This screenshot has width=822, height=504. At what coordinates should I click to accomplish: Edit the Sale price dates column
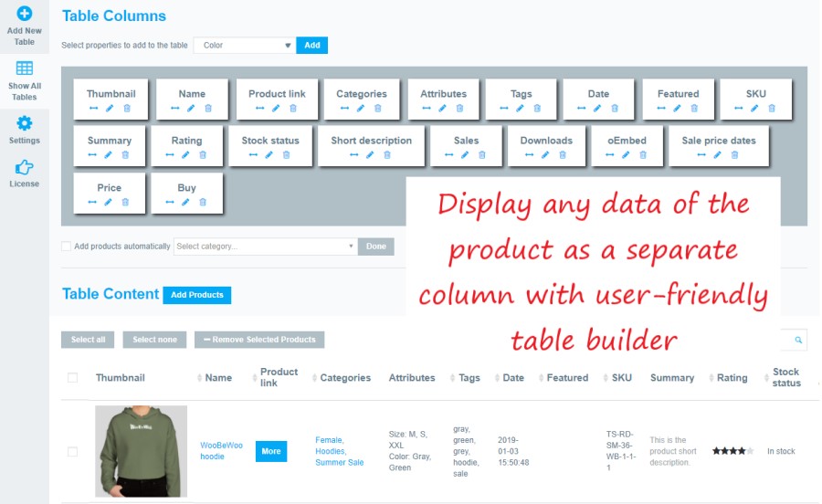click(718, 154)
